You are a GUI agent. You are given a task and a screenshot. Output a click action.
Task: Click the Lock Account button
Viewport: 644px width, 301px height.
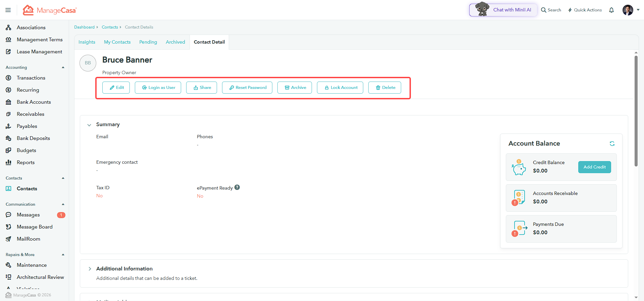(x=340, y=88)
